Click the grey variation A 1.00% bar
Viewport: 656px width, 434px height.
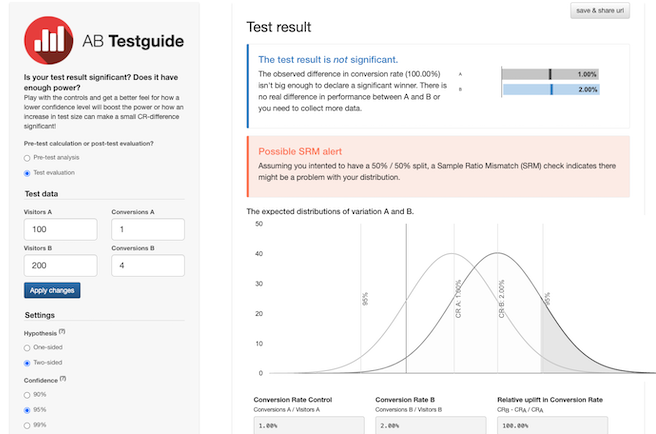549,74
